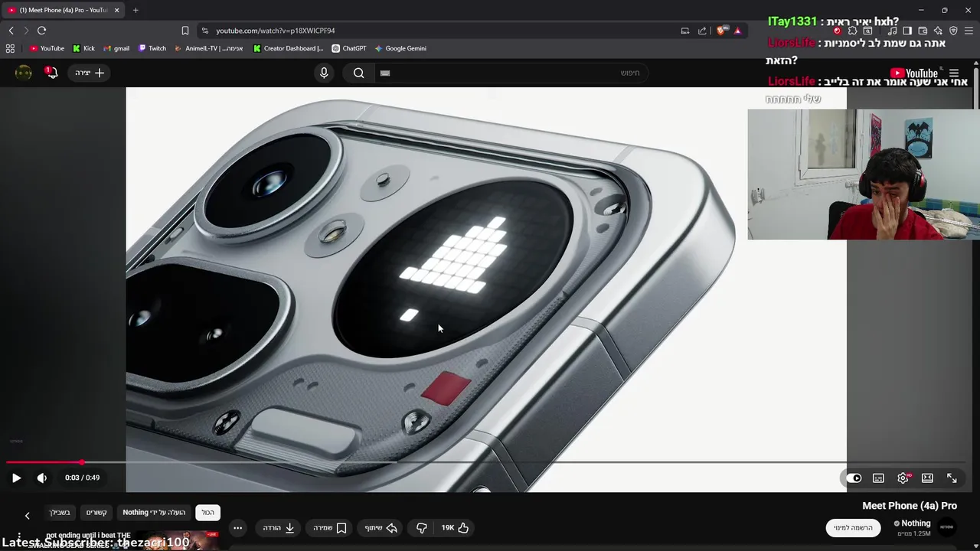Open the Kick bookmark
The height and width of the screenshot is (551, 980).
coord(83,48)
